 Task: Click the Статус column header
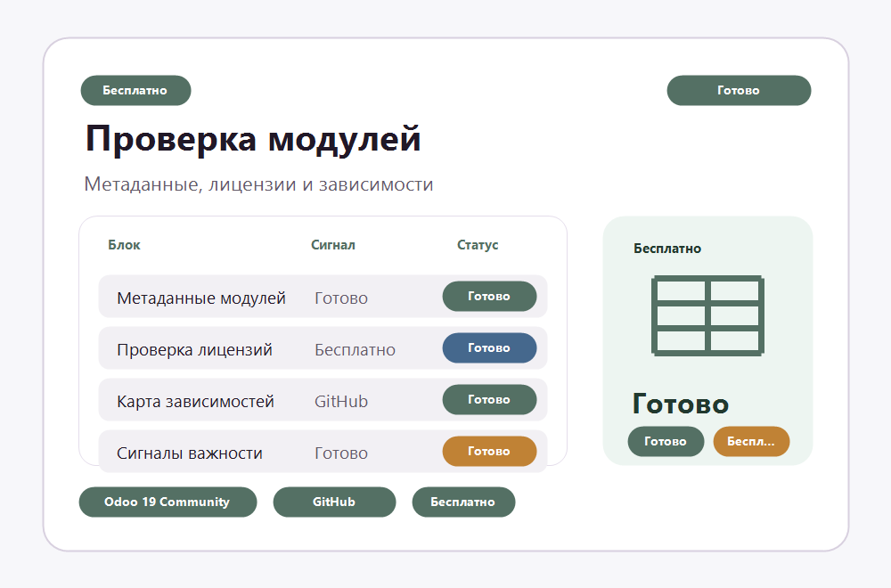[x=478, y=245]
